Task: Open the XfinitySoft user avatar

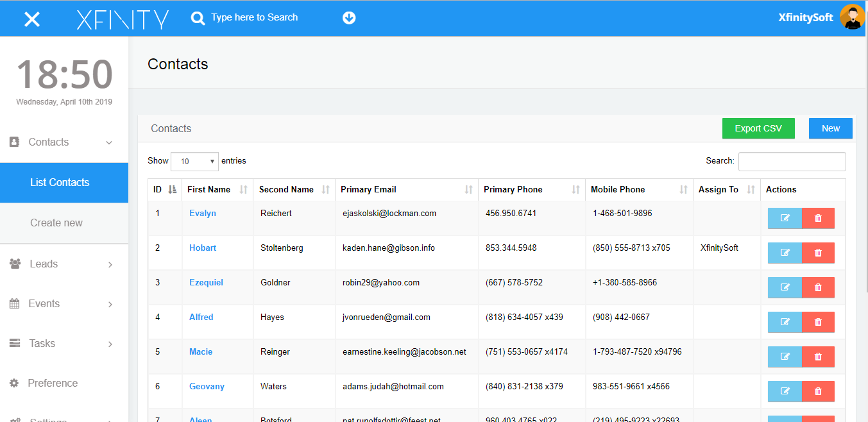Action: [x=852, y=17]
